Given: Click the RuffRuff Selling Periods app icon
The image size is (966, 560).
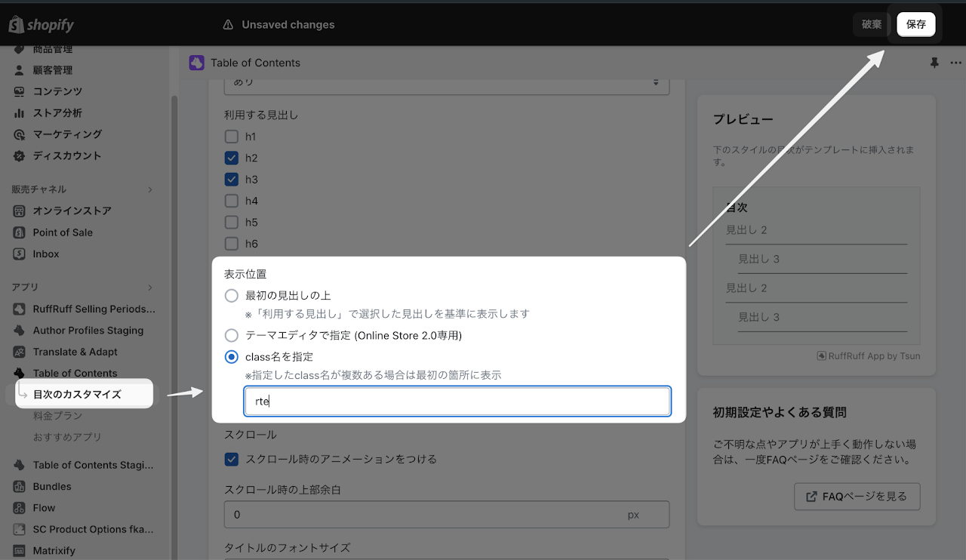Looking at the screenshot, I should [20, 309].
